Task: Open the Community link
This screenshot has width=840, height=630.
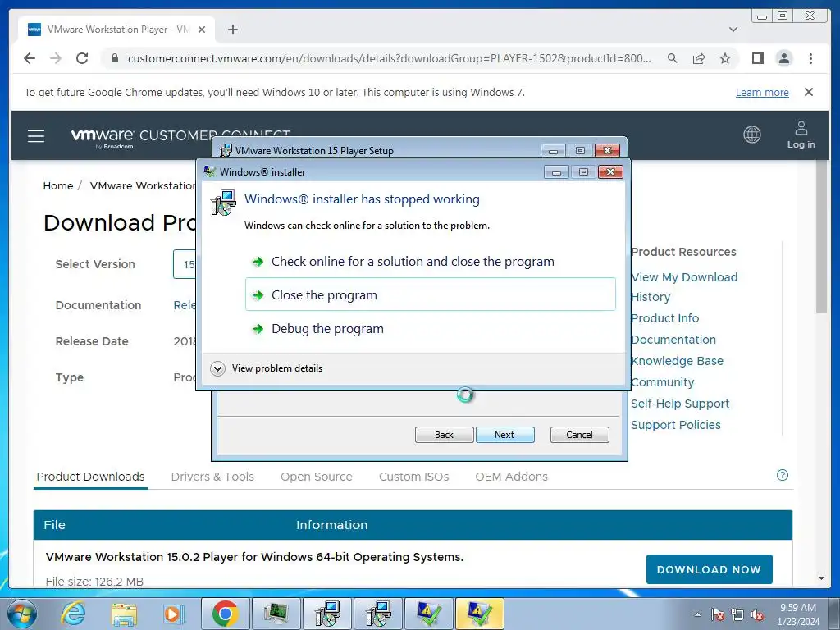Action: pos(663,382)
